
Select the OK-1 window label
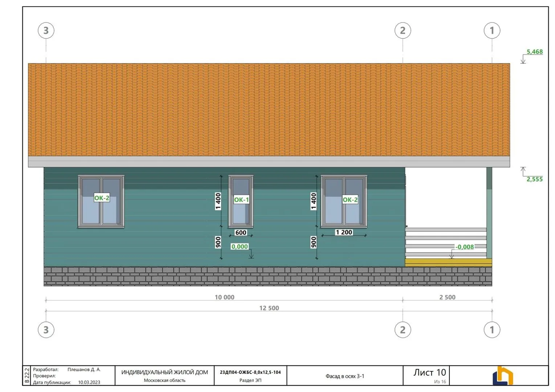[241, 200]
